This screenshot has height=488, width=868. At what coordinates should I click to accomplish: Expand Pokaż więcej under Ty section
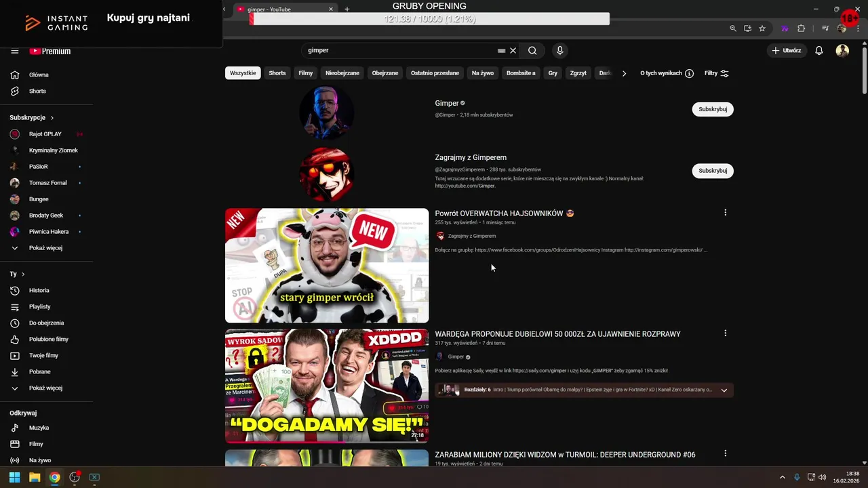pos(47,388)
